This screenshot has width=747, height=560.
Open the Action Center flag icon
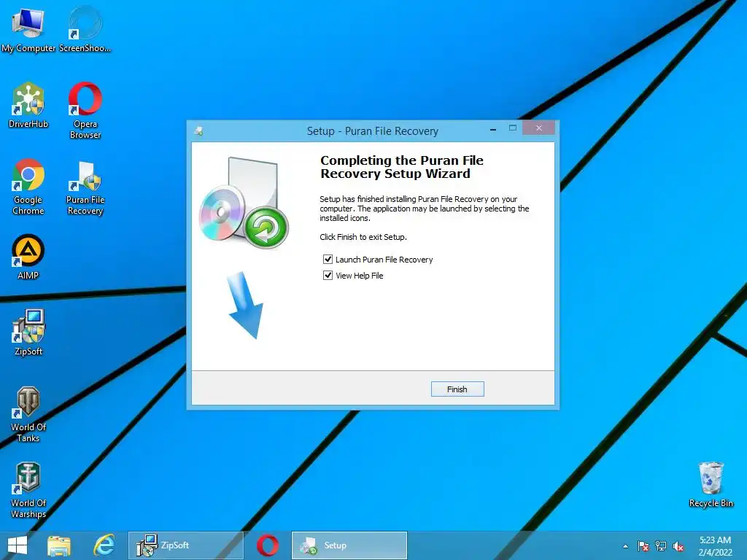pyautogui.click(x=643, y=546)
